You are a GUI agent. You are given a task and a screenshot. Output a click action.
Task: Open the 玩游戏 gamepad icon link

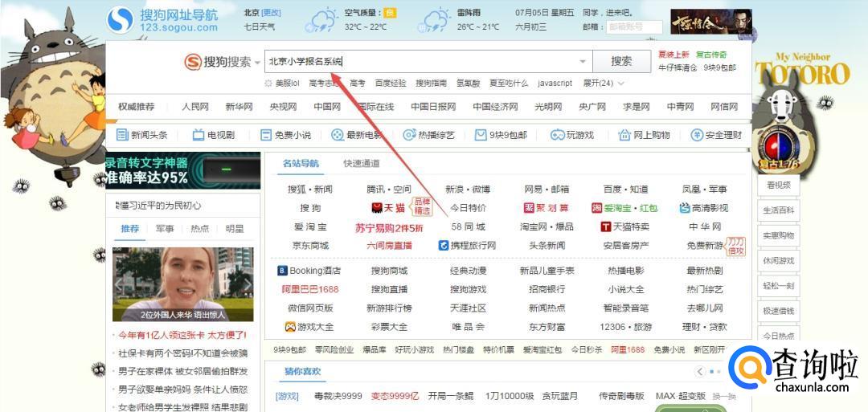coord(557,135)
